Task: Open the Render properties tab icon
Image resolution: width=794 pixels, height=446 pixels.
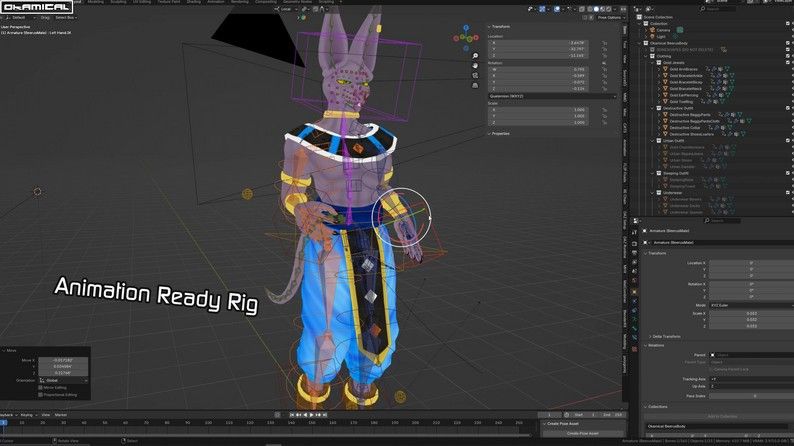Action: [634, 244]
